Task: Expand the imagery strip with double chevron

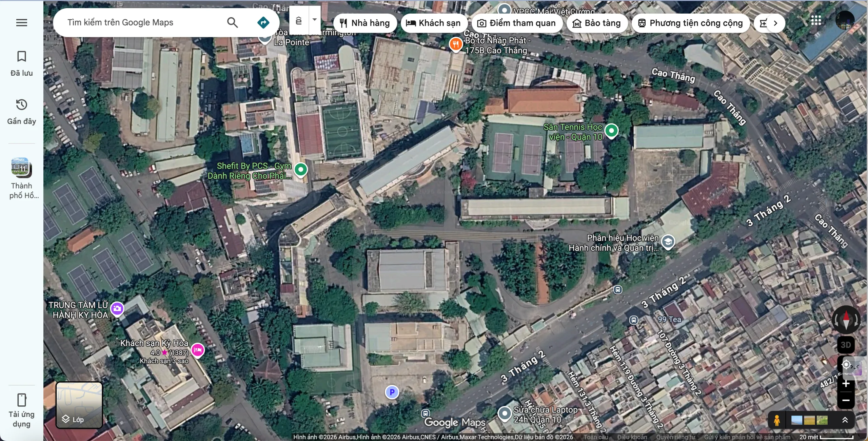Action: tap(845, 420)
